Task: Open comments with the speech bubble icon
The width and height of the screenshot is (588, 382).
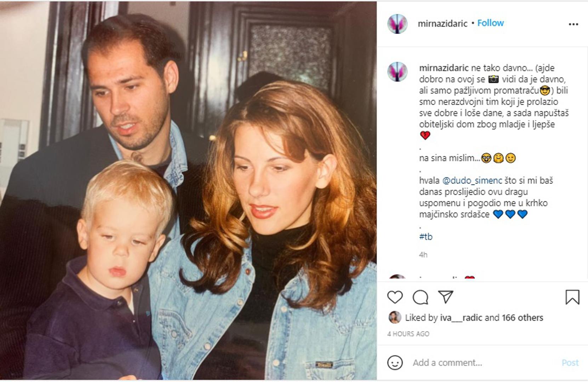Action: click(420, 297)
